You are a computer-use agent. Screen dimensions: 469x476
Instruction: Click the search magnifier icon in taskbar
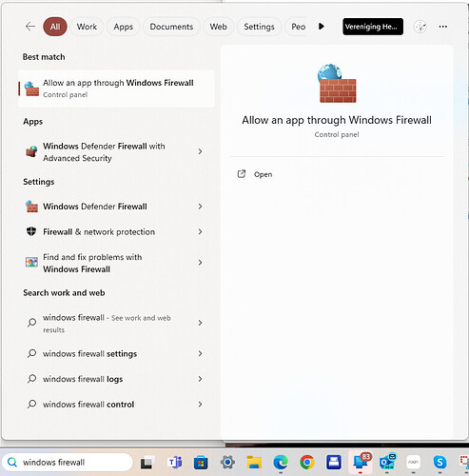click(12, 463)
